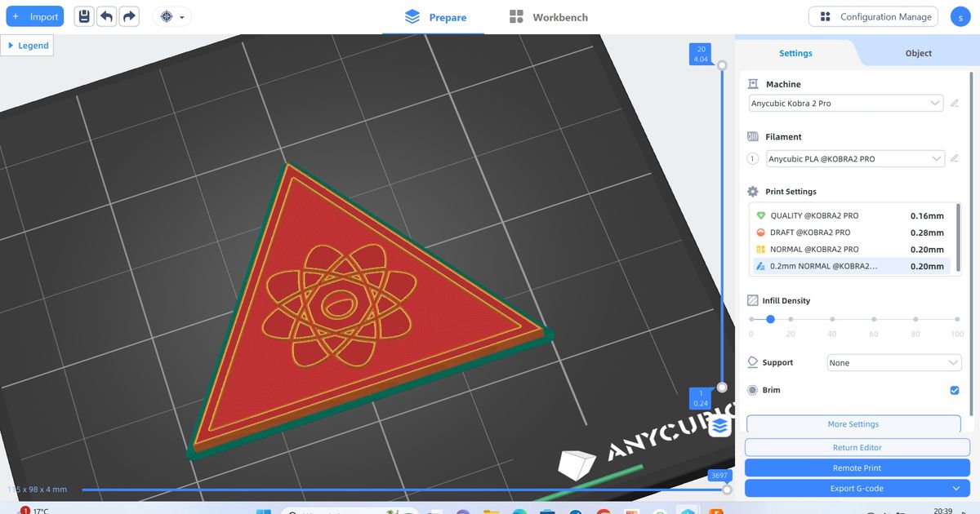
Task: Redo the last action
Action: 130,16
